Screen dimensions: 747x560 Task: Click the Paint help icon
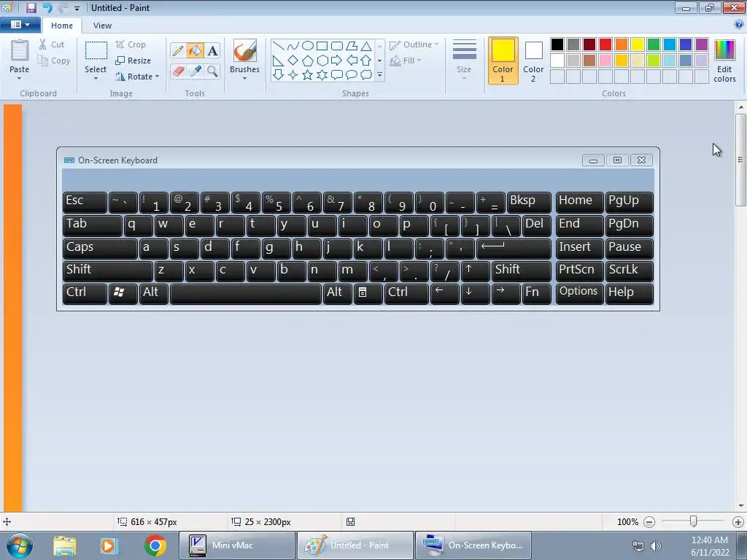(x=739, y=25)
